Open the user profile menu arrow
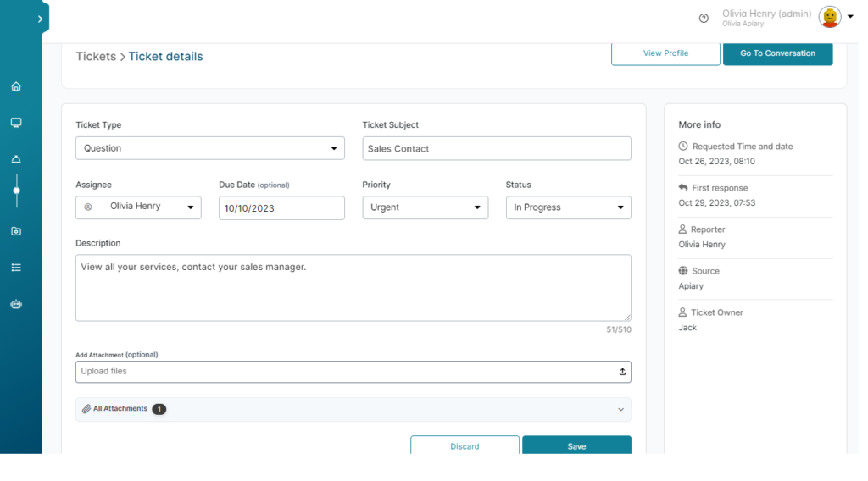Screen dimensions: 868x481 click(850, 17)
